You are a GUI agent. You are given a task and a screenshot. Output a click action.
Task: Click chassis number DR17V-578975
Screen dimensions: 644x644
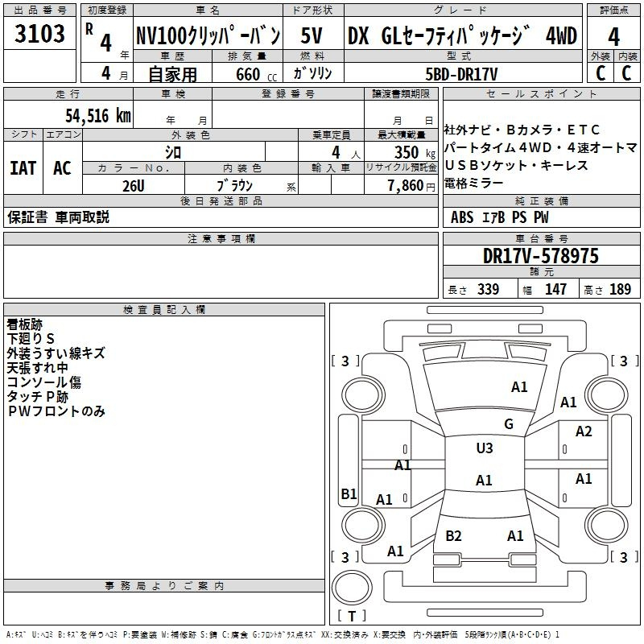(540, 256)
